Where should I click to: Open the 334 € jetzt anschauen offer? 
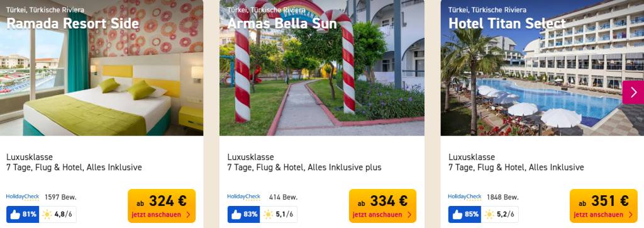click(x=382, y=206)
